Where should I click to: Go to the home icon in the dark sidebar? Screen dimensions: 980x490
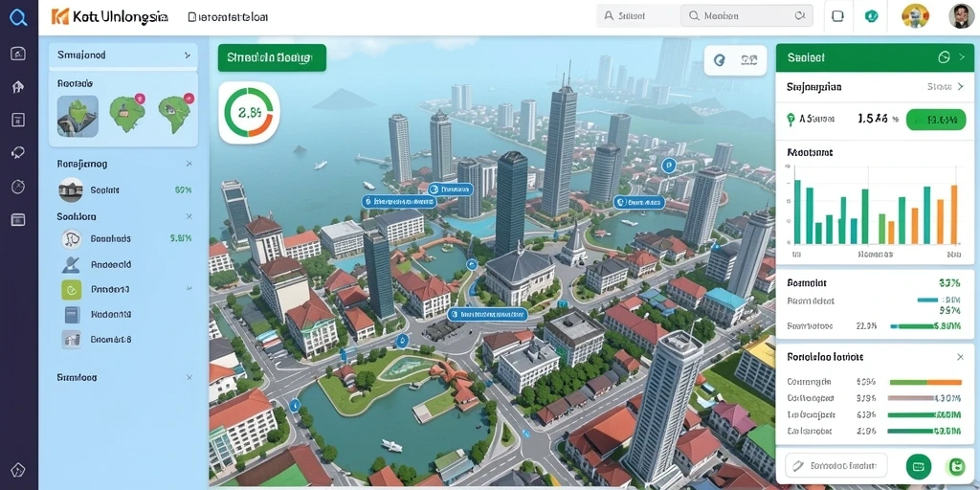coord(18,87)
